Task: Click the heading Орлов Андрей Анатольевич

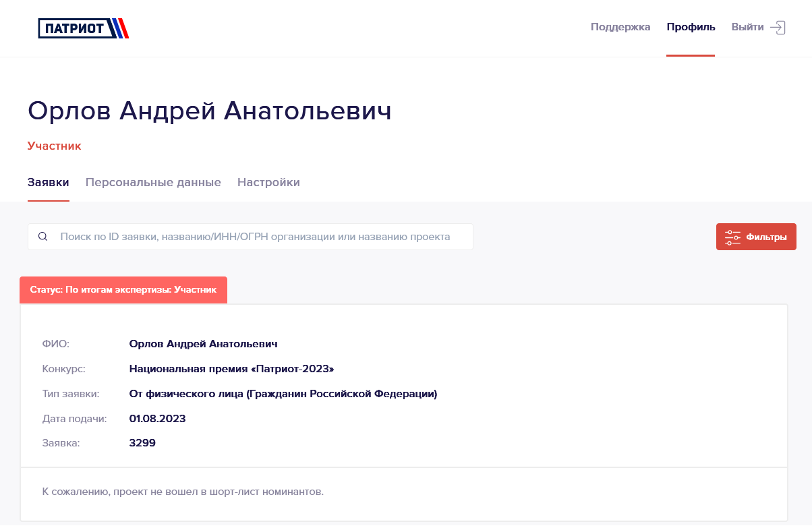Action: [210, 111]
